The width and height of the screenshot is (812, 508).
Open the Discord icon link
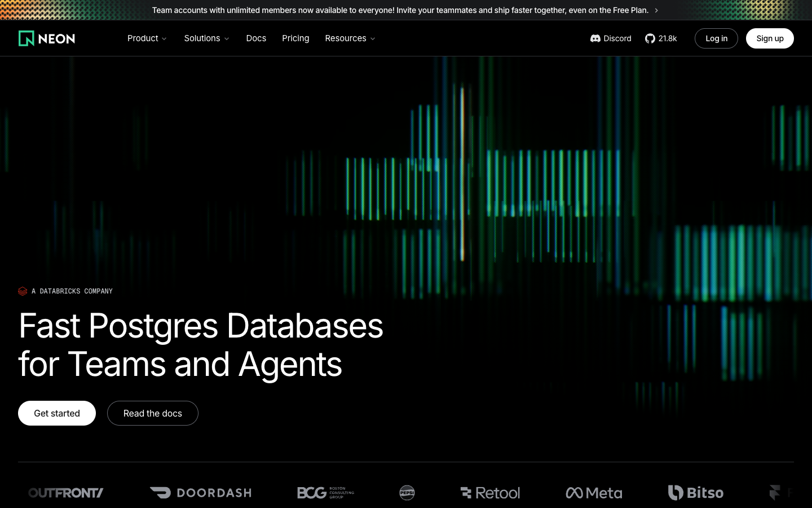595,38
